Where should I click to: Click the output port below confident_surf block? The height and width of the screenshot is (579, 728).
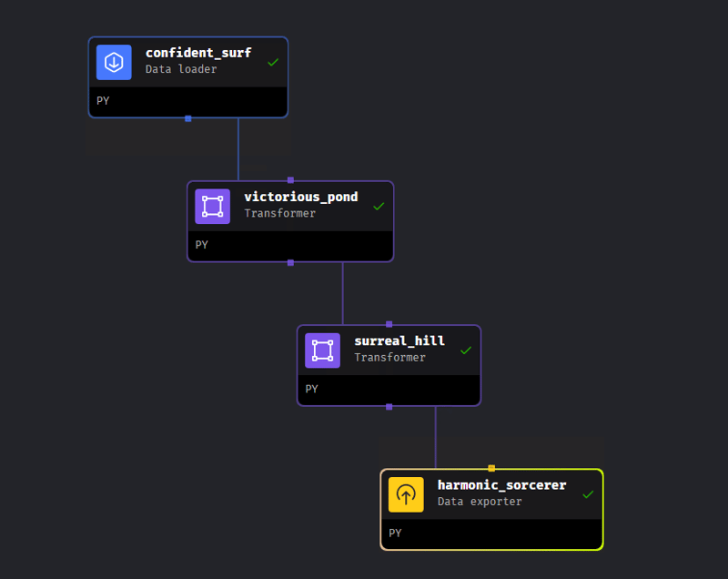pos(188,118)
